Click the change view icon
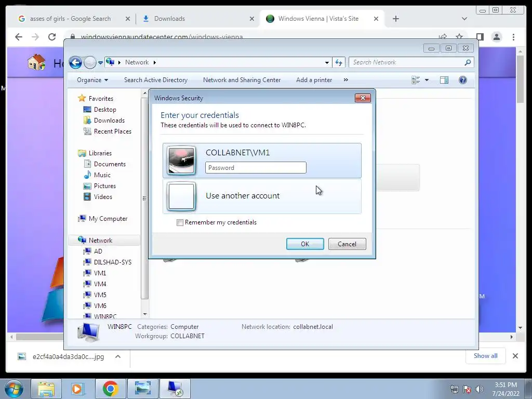Viewport: 532px width, 399px height. click(x=416, y=80)
